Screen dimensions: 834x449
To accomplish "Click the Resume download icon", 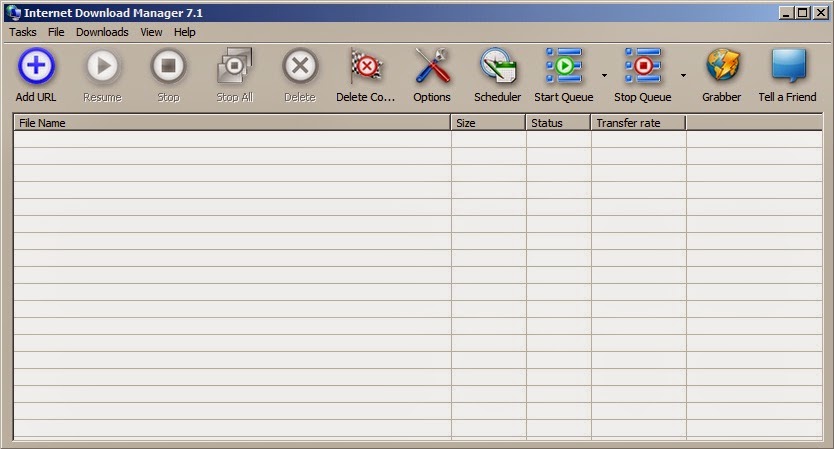I will pos(103,66).
